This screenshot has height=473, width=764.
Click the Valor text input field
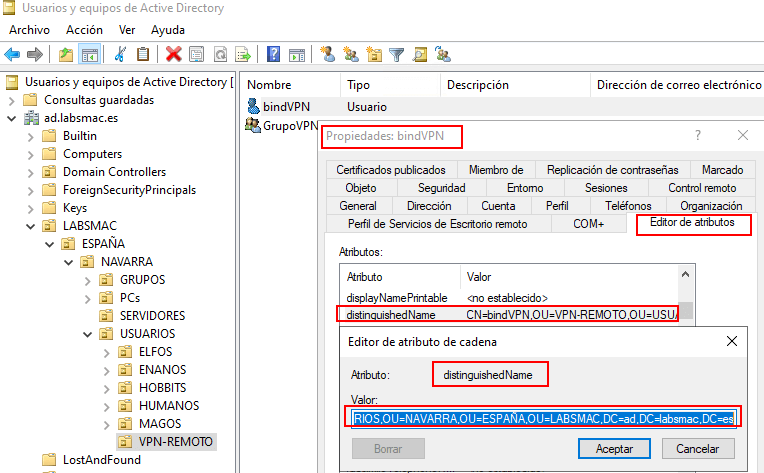point(545,415)
